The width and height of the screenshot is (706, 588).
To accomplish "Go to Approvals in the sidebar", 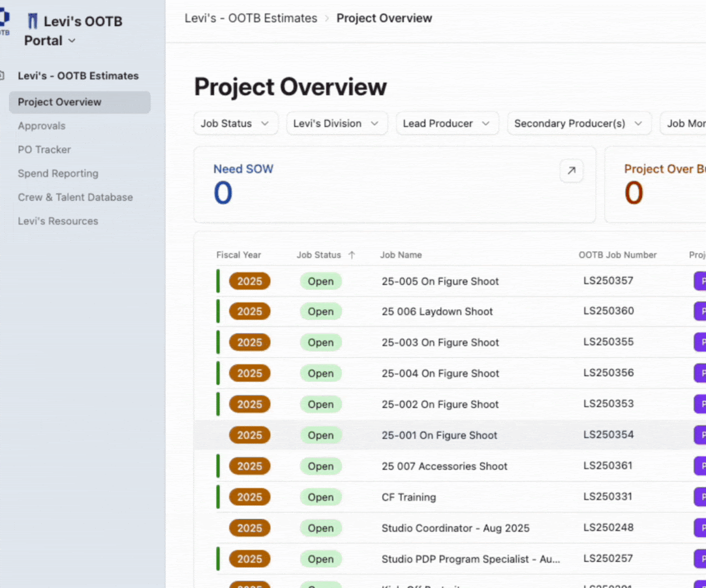I will pyautogui.click(x=41, y=126).
